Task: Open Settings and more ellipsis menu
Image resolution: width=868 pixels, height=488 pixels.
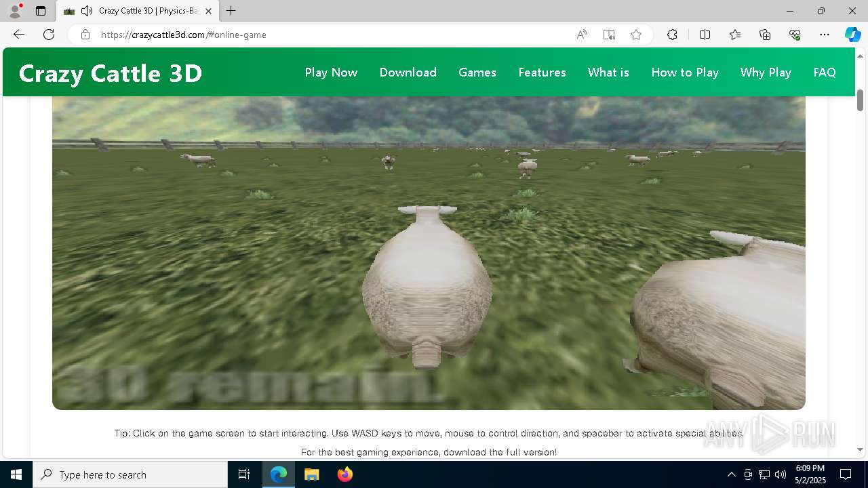Action: [x=825, y=35]
